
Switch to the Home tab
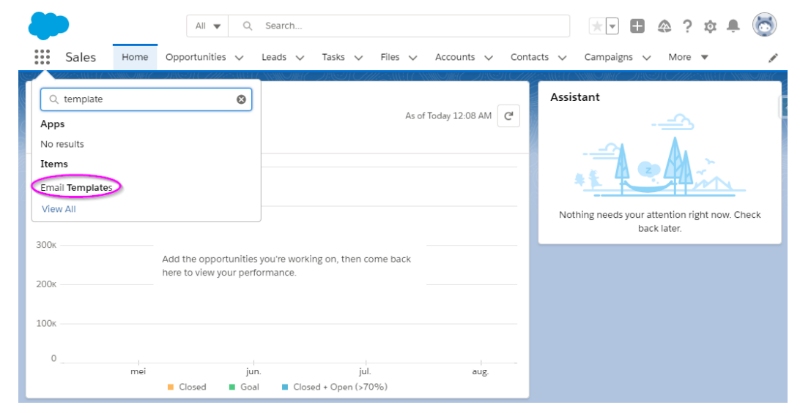tap(134, 57)
